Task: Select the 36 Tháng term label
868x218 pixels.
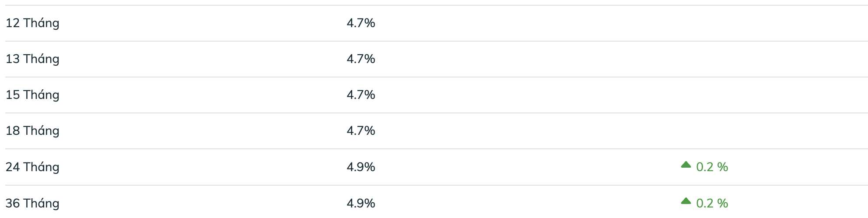Action: [x=32, y=204]
